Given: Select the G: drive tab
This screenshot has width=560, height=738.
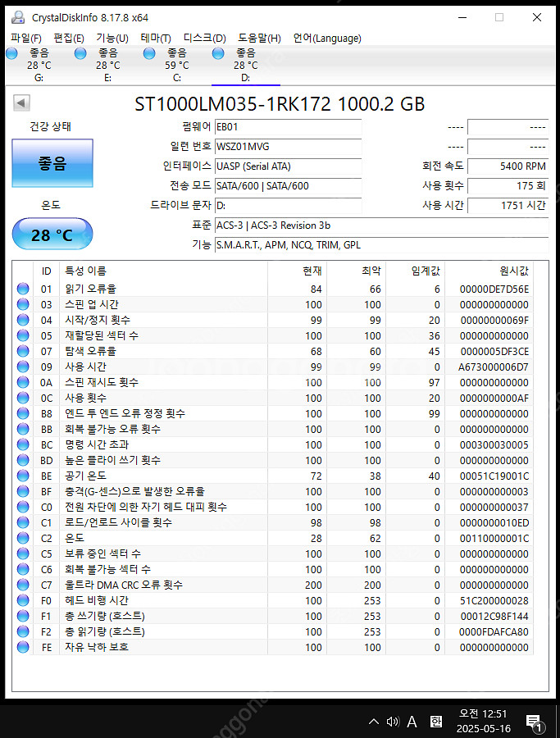Looking at the screenshot, I should pyautogui.click(x=39, y=65).
